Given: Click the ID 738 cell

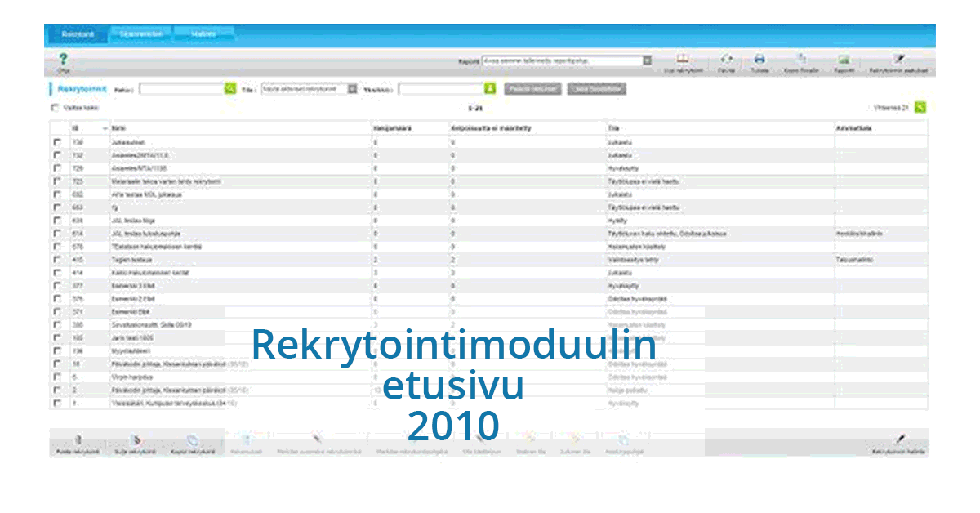Looking at the screenshot, I should pos(77,142).
